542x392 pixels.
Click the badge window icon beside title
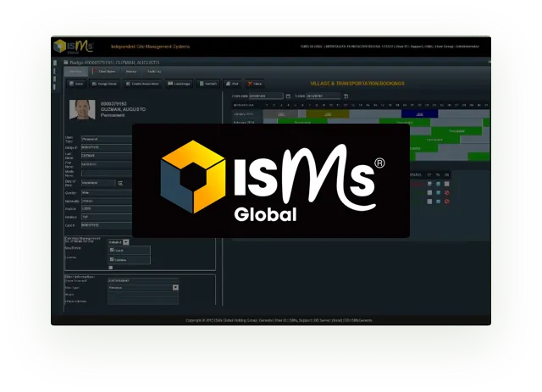click(x=66, y=63)
